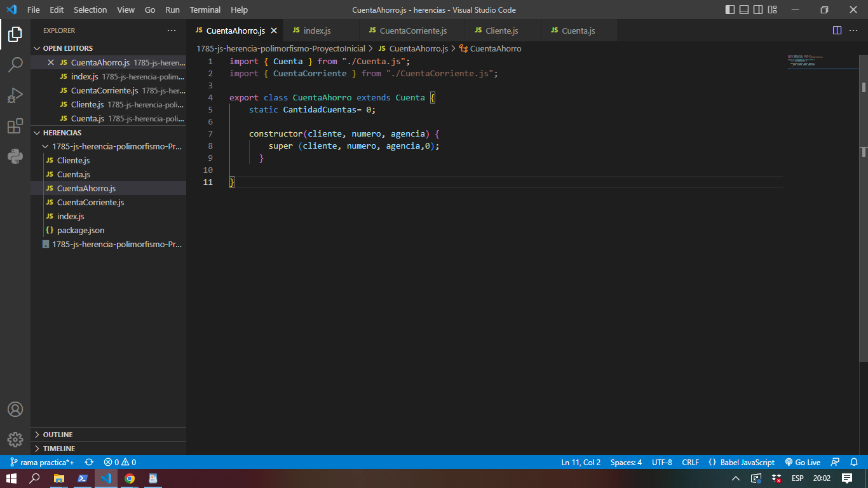868x488 pixels.
Task: Click Ln 11, Col 2 indicator
Action: click(x=581, y=463)
